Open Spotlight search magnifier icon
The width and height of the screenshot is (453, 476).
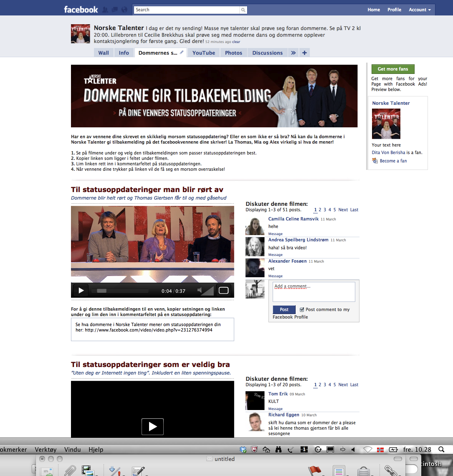(x=441, y=450)
